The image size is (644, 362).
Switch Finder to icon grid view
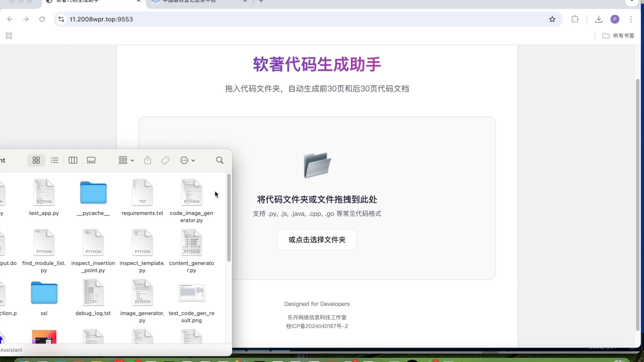[36, 160]
